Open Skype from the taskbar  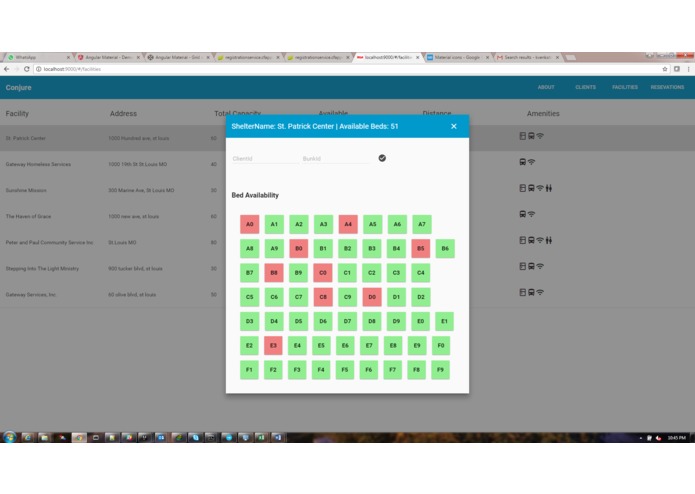195,438
